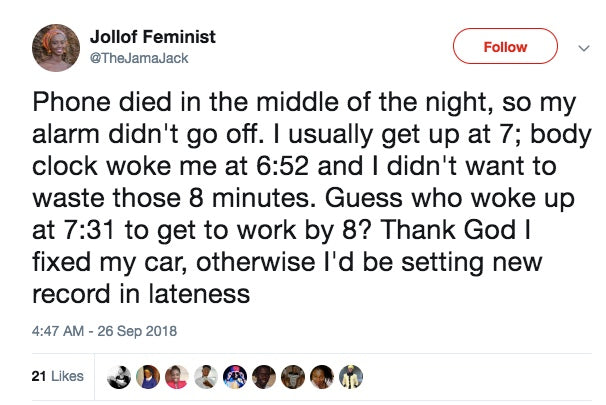Viewport: 606px width, 405px height.
Task: Select the fourth liker avatar in white
Action: point(203,376)
